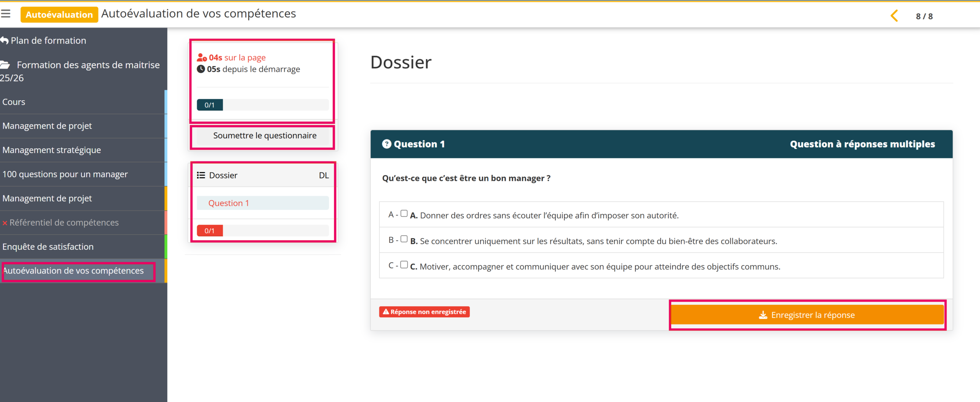
Task: Select Enquête de satisfaction in sidebar
Action: coord(48,247)
